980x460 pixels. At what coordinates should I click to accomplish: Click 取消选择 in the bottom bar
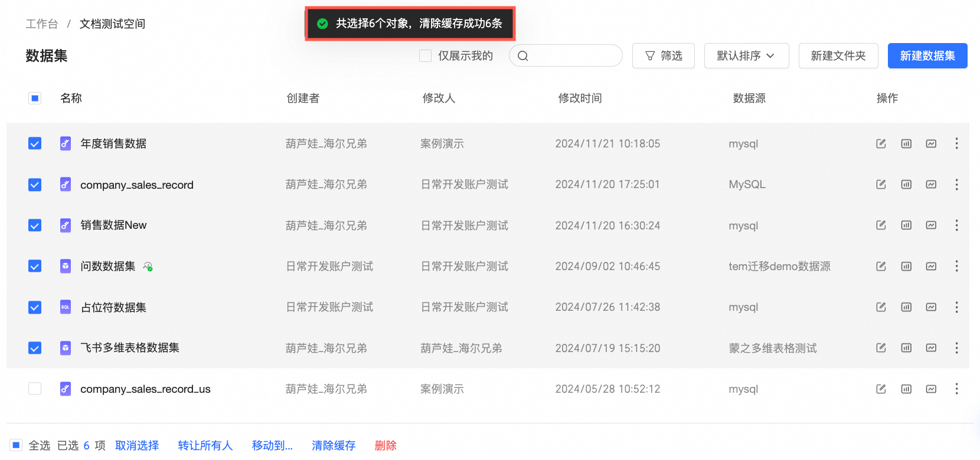pyautogui.click(x=137, y=445)
